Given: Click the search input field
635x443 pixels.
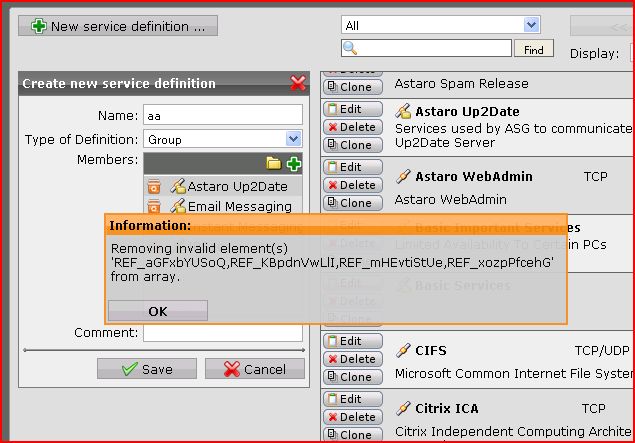Looking at the screenshot, I should coord(426,48).
